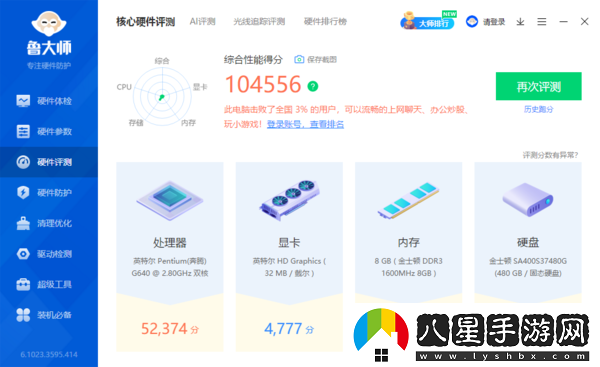Image resolution: width=600 pixels, height=367 pixels.
Task: Click the graphics card illustration
Action: (289, 200)
